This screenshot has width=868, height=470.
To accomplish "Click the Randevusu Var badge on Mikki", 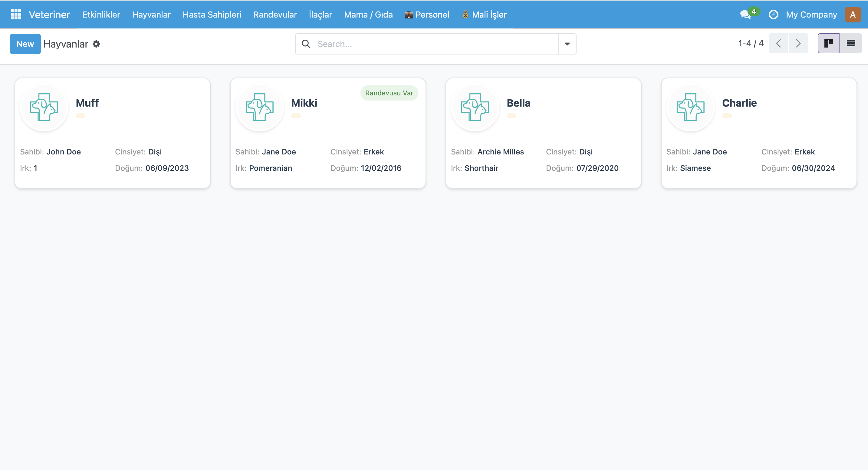I will 389,93.
